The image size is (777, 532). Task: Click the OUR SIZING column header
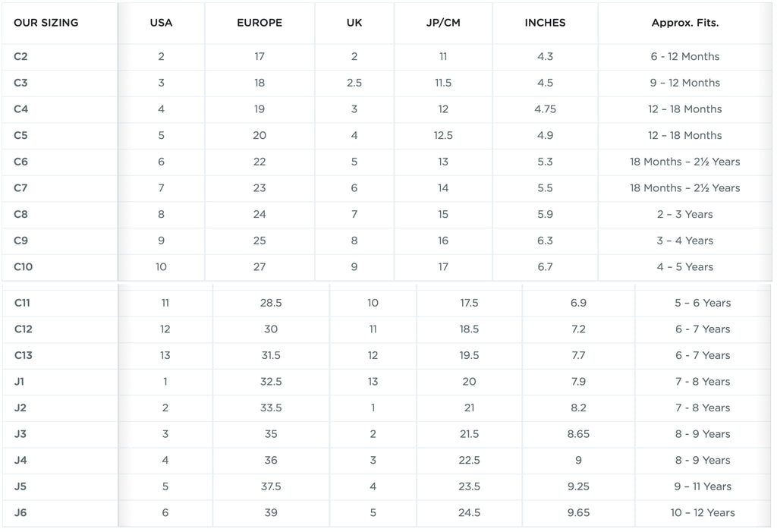pyautogui.click(x=46, y=23)
